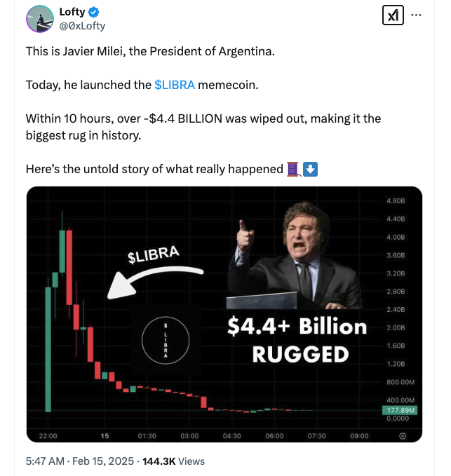451x476 pixels.
Task: Click Lofty's profile avatar picture
Action: point(41,19)
